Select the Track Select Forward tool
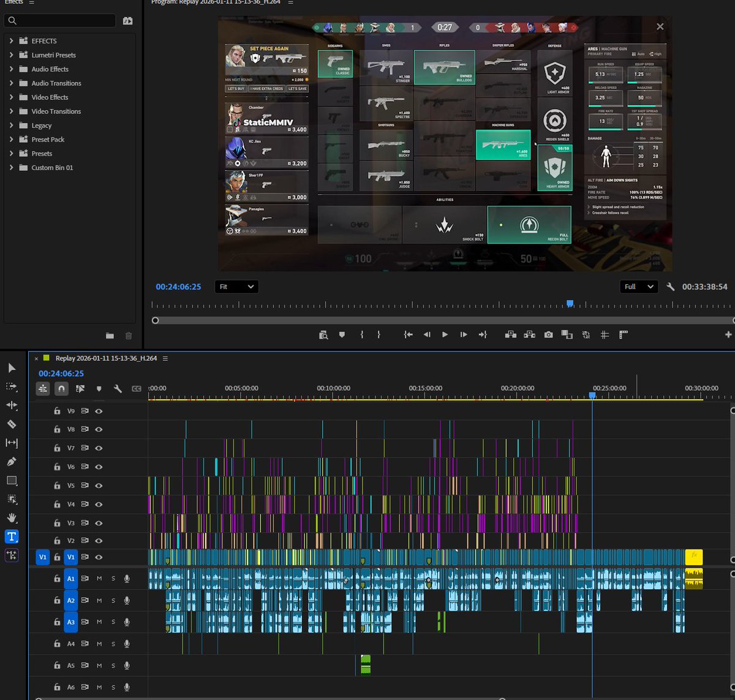This screenshot has height=700, width=735. [x=12, y=386]
